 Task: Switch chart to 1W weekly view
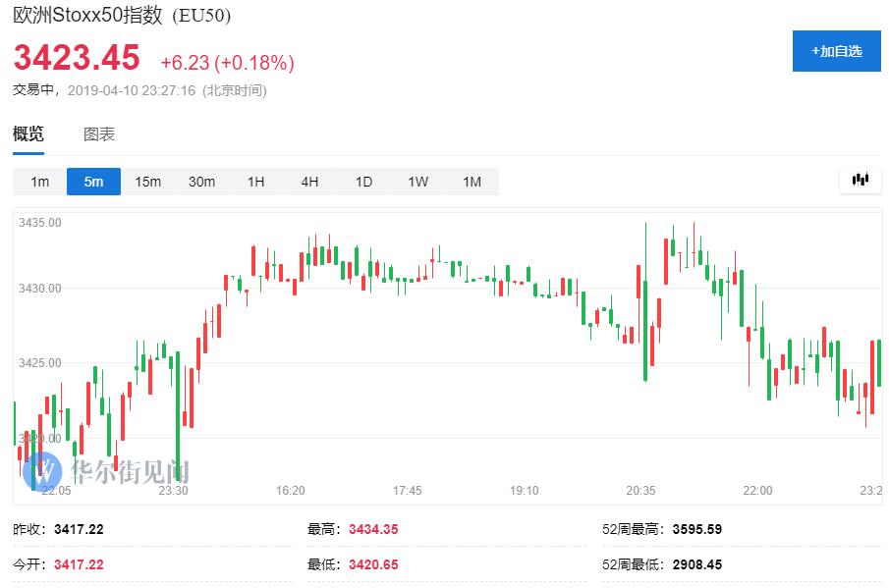click(x=417, y=182)
